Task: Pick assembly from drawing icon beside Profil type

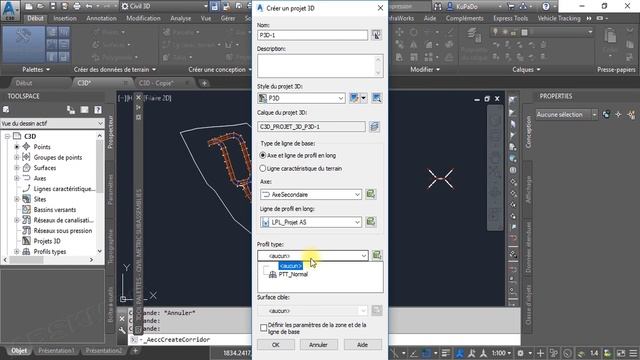Action: coord(376,256)
